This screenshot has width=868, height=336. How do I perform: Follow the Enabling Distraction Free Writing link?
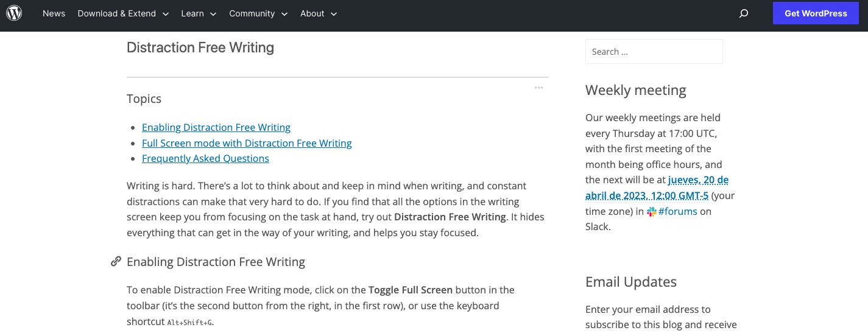(216, 127)
